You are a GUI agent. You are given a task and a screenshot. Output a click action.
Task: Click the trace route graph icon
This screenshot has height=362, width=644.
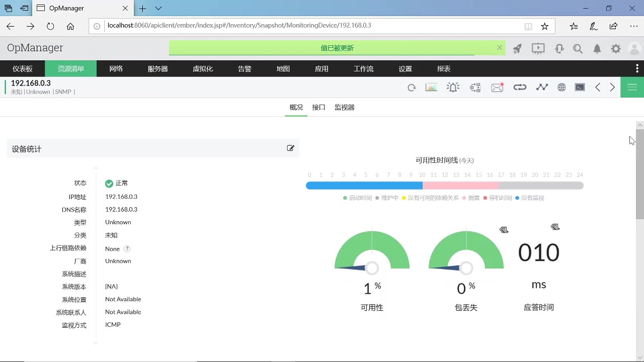click(542, 87)
